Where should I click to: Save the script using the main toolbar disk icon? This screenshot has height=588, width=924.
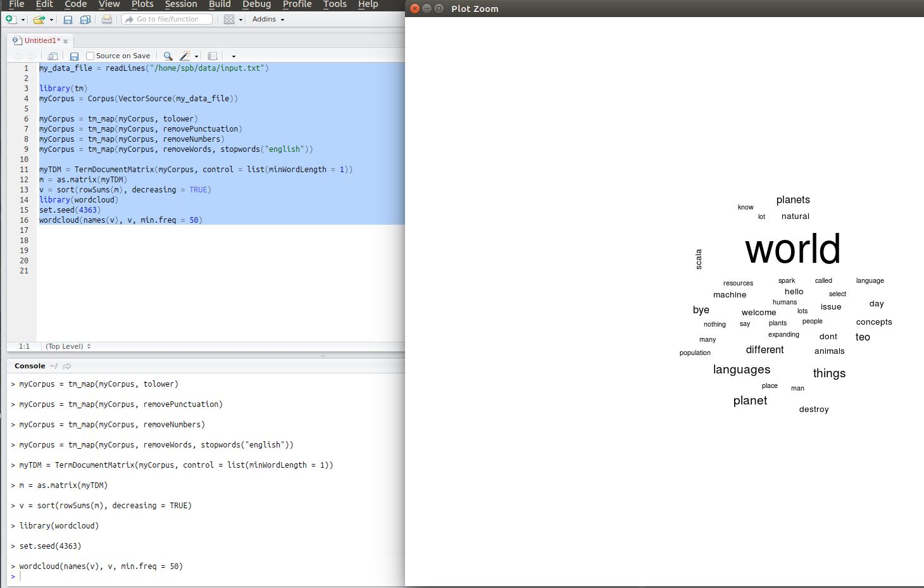click(68, 20)
